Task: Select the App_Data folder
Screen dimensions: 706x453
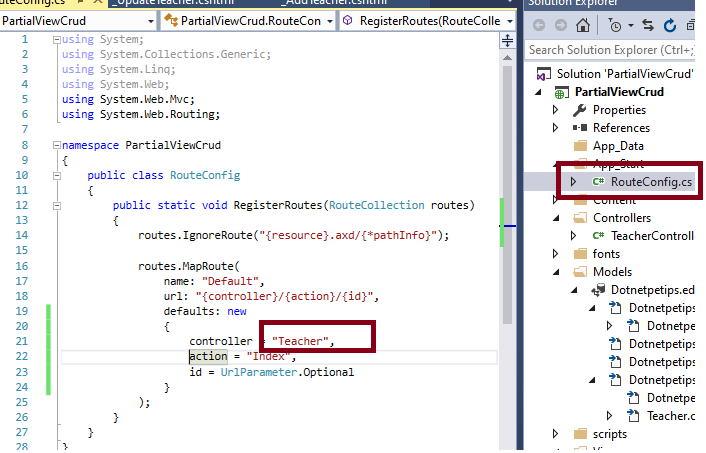Action: 618,146
